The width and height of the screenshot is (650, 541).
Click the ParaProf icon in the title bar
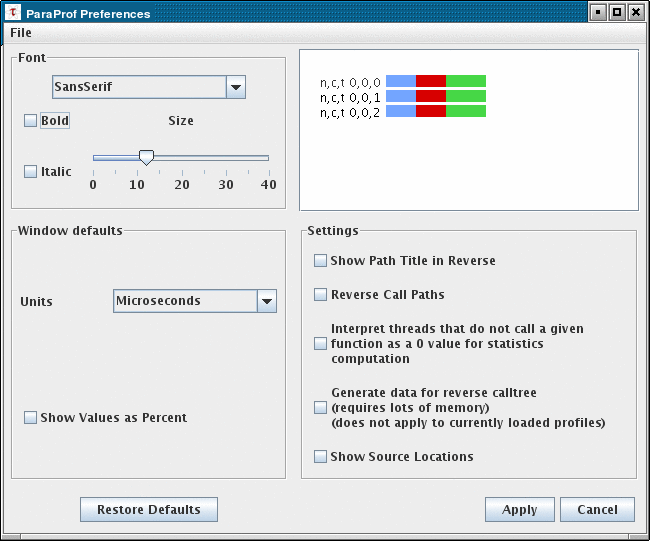point(13,13)
